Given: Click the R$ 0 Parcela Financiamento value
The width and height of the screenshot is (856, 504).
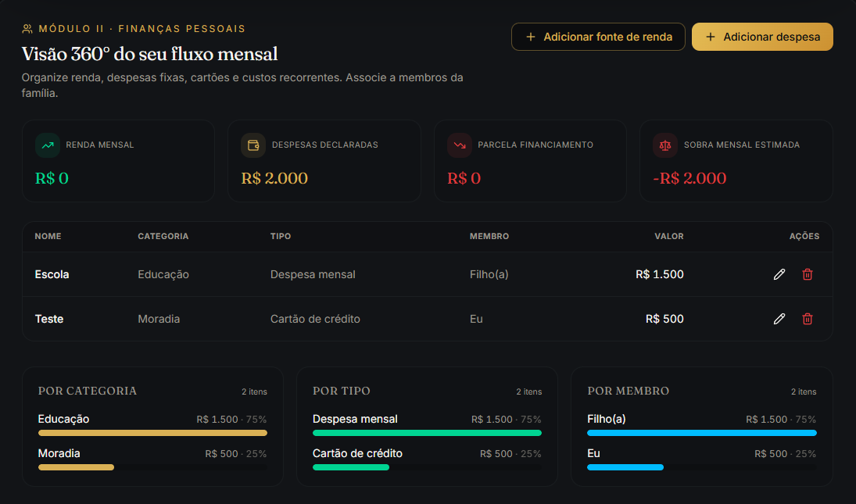Looking at the screenshot, I should [464, 178].
